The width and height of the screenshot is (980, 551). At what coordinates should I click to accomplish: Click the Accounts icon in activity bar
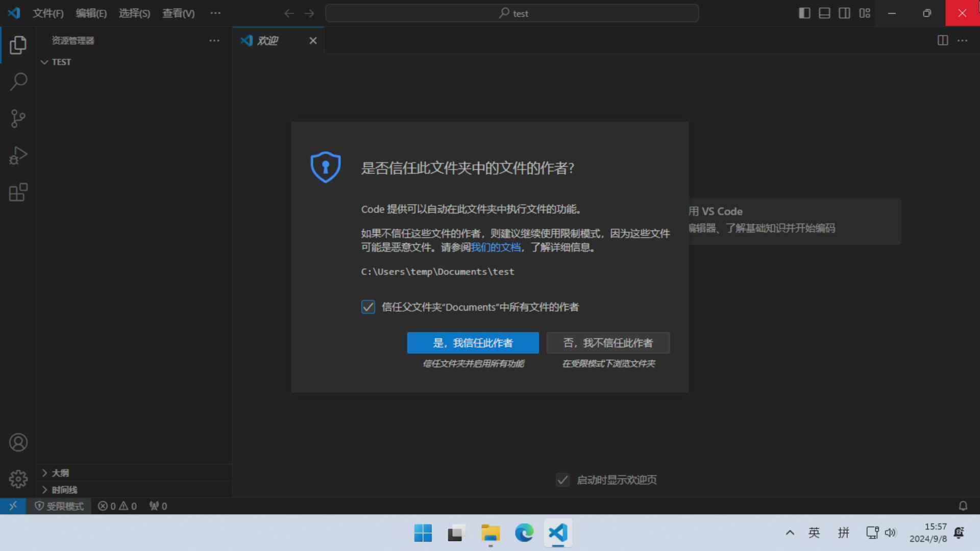tap(18, 442)
